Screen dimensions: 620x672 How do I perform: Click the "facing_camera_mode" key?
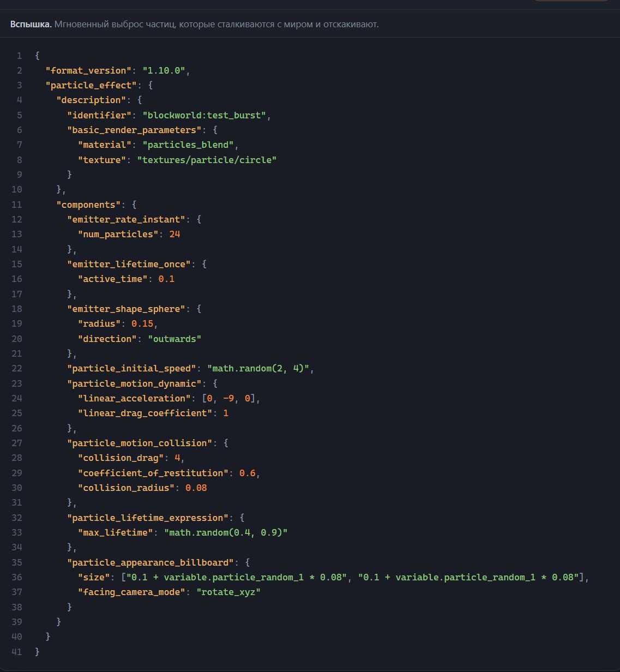pyautogui.click(x=131, y=592)
